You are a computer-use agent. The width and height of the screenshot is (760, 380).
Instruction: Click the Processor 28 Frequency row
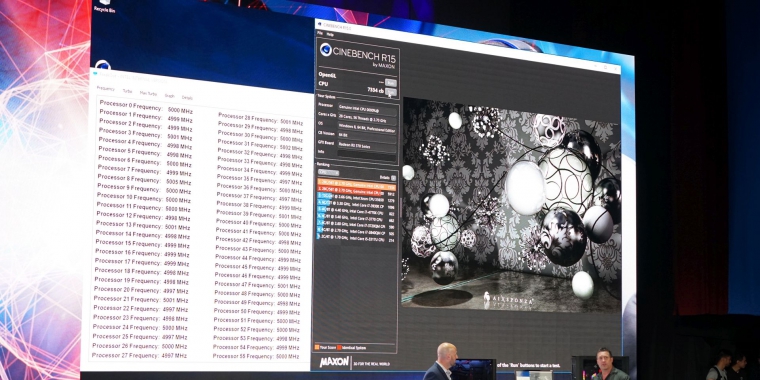261,119
